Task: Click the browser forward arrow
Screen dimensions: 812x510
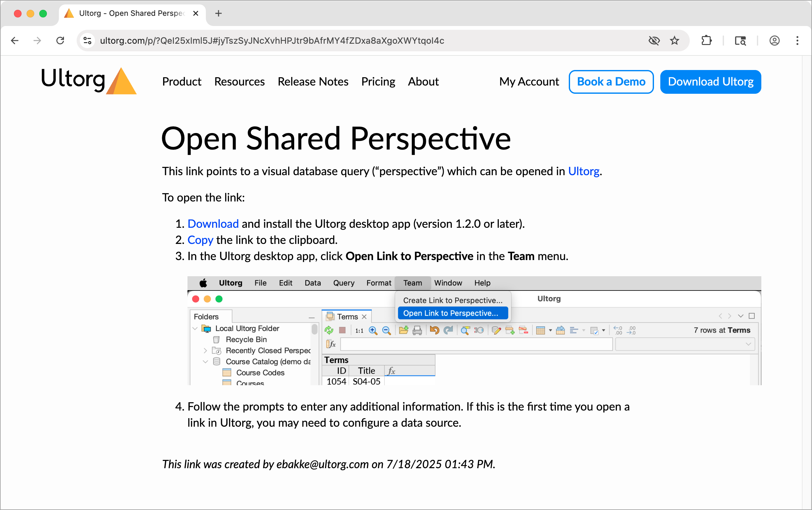Action: point(37,41)
